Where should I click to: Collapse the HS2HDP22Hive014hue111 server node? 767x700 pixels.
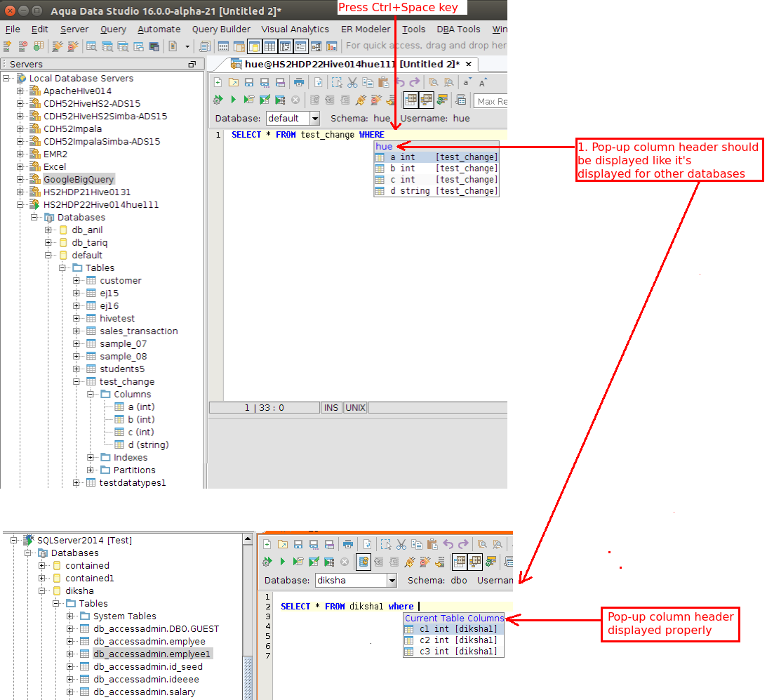click(x=20, y=204)
